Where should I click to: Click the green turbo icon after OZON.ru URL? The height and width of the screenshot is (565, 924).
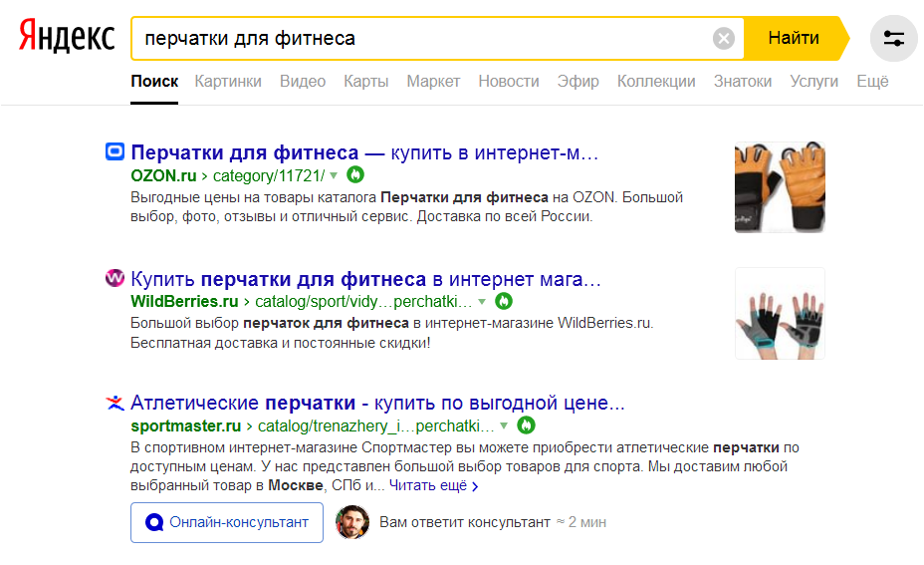[355, 174]
